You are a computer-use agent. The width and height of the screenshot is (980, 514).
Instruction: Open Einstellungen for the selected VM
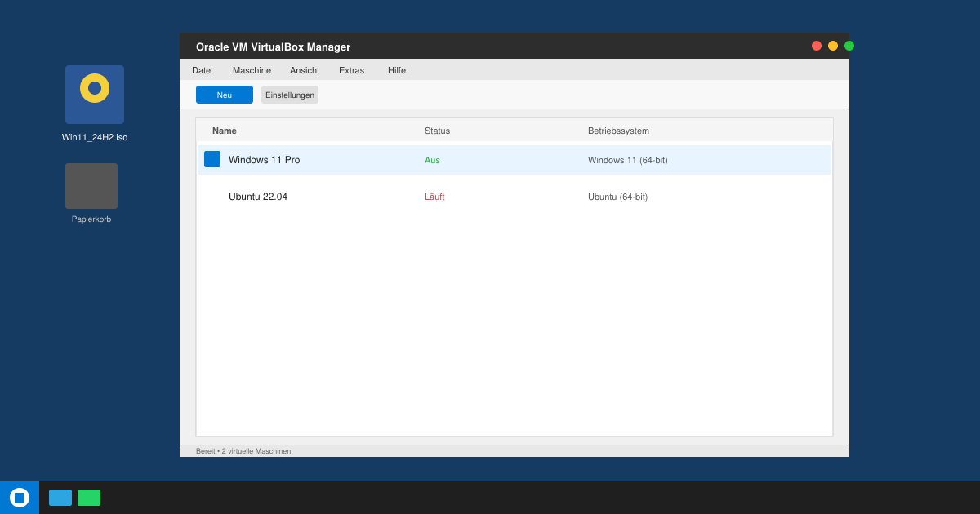coord(290,95)
